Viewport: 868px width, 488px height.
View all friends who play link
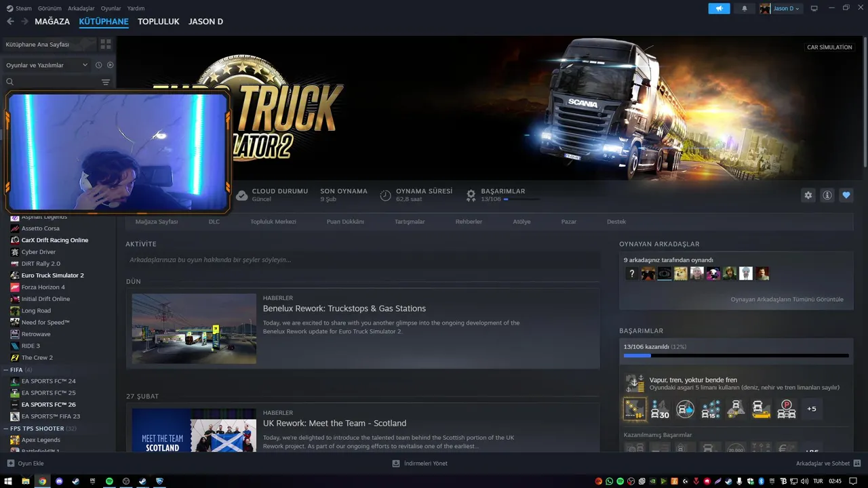(x=787, y=299)
